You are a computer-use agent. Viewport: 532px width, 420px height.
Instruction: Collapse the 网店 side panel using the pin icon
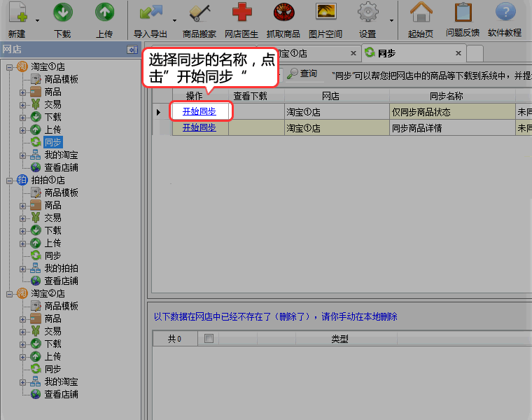(x=132, y=50)
